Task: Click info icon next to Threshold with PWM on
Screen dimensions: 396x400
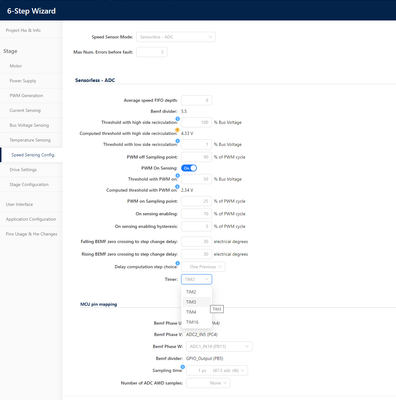Action: (178, 176)
